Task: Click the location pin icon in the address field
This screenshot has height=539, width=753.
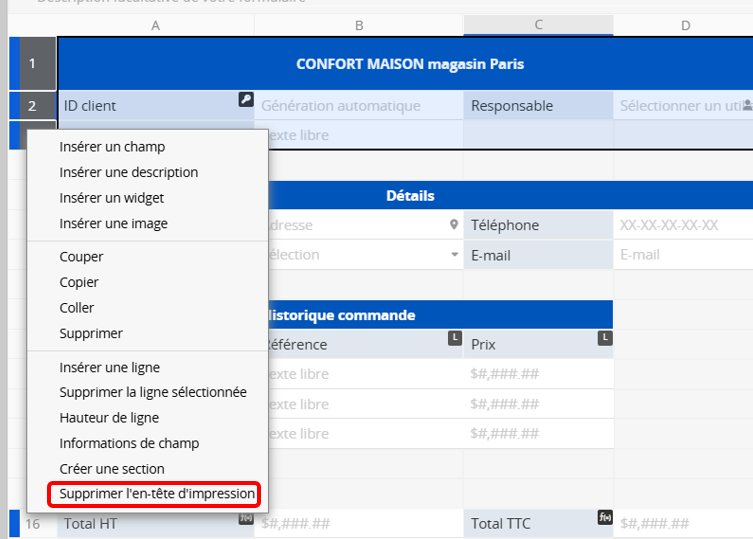Action: [x=454, y=225]
